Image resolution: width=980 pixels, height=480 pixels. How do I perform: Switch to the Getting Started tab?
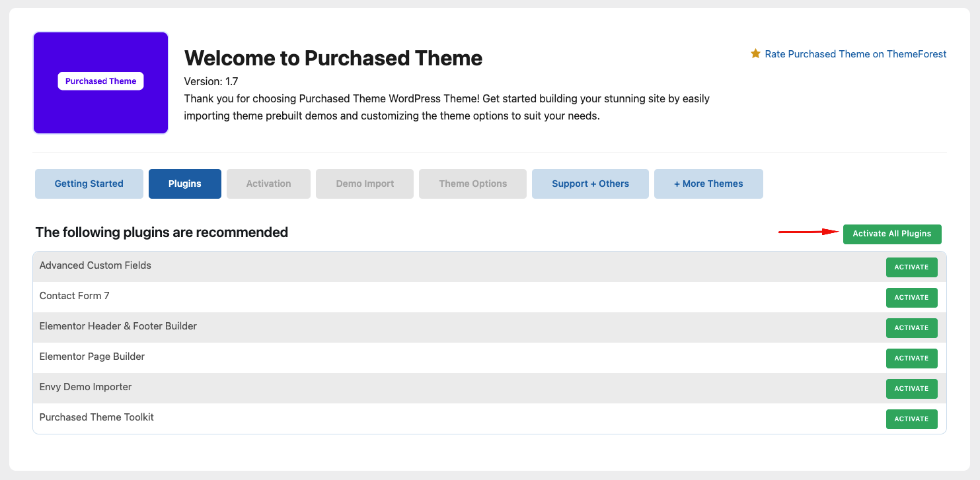(x=89, y=184)
